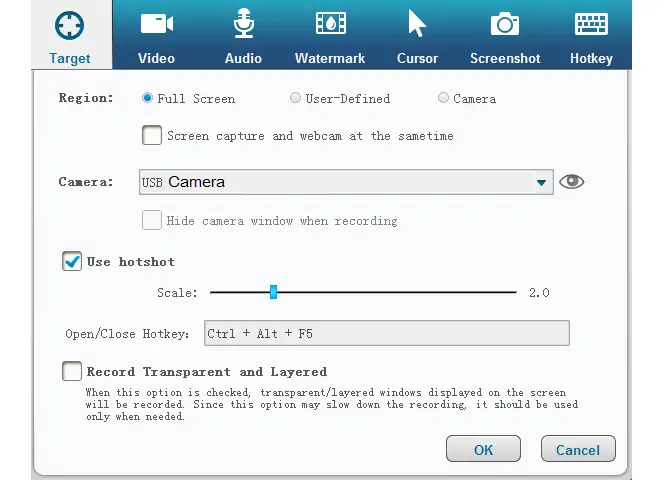Click the Cursor arrow icon
The image size is (664, 480).
(x=417, y=24)
